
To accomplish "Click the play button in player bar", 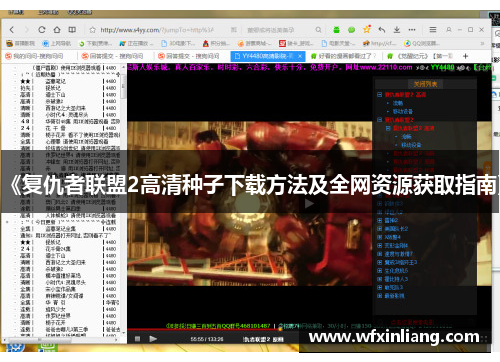I will 153,339.
